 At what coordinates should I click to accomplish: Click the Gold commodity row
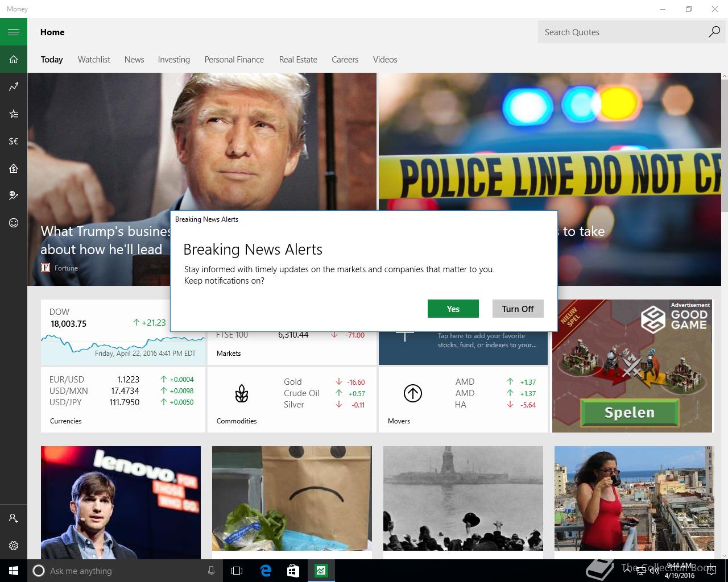[324, 382]
